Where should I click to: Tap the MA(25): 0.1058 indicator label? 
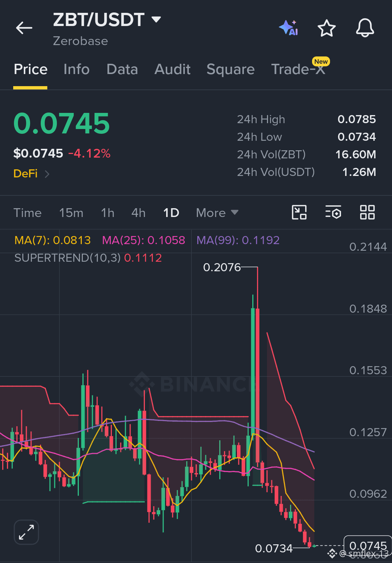click(143, 240)
